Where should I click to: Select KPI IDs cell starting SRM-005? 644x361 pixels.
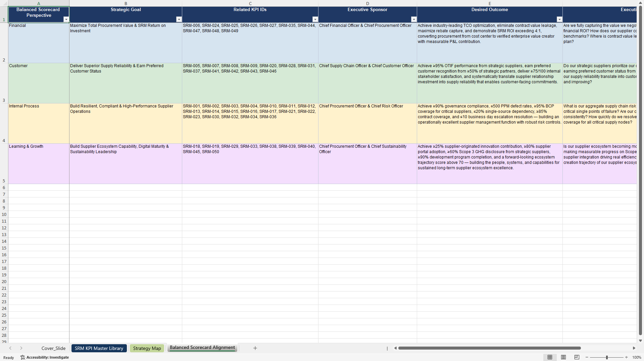point(250,83)
